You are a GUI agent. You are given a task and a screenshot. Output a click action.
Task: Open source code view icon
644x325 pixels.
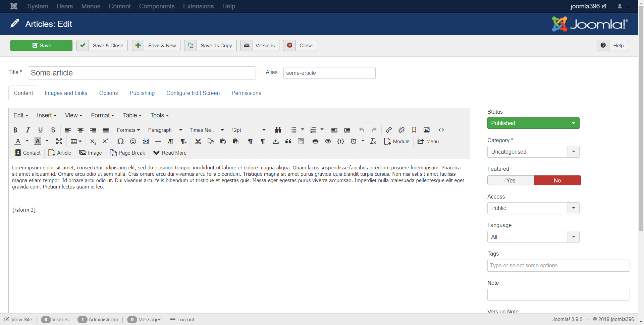tap(441, 130)
